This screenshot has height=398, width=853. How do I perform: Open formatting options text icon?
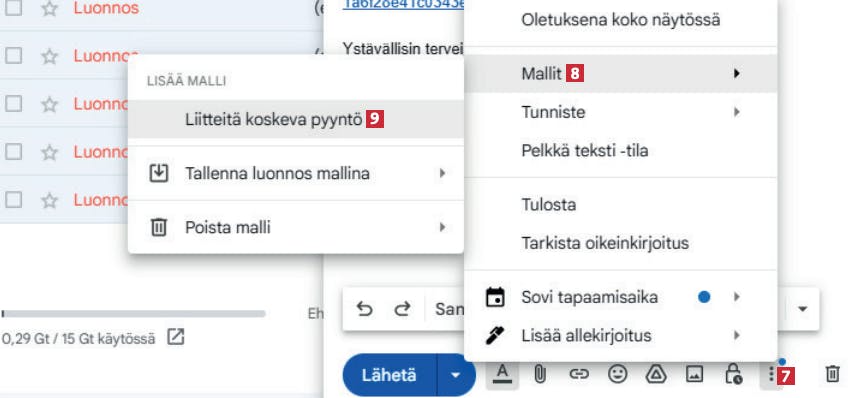tap(503, 374)
